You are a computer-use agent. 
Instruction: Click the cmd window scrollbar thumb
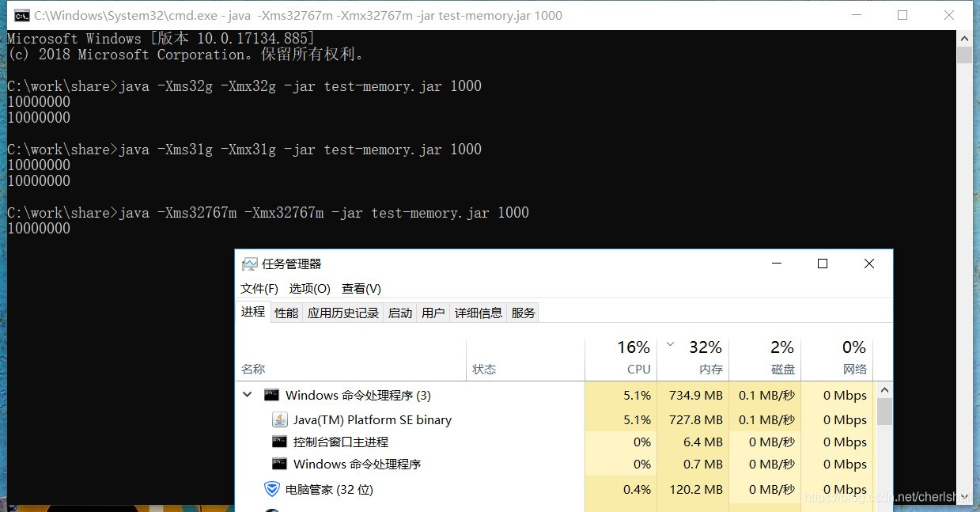964,55
